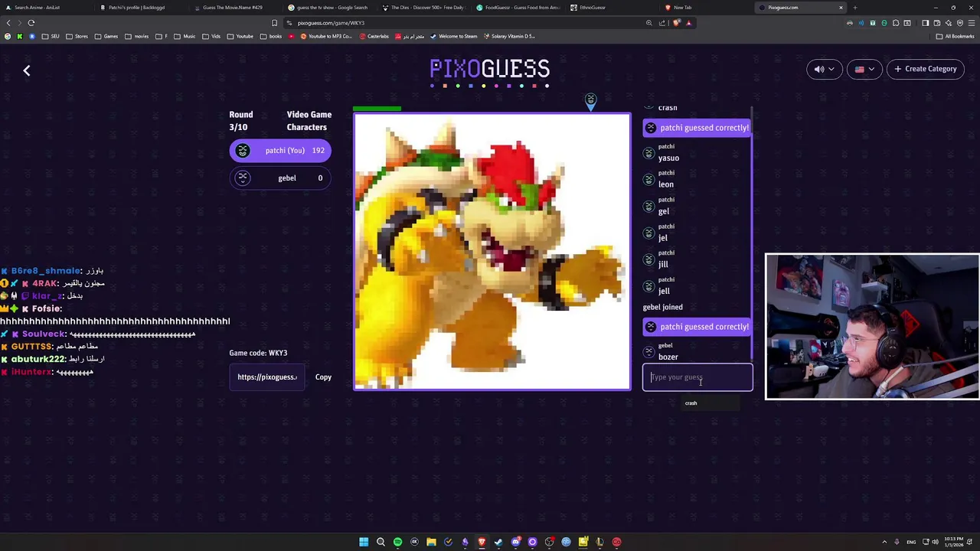980x551 pixels.
Task: Focus the Type your guess field
Action: (x=697, y=377)
